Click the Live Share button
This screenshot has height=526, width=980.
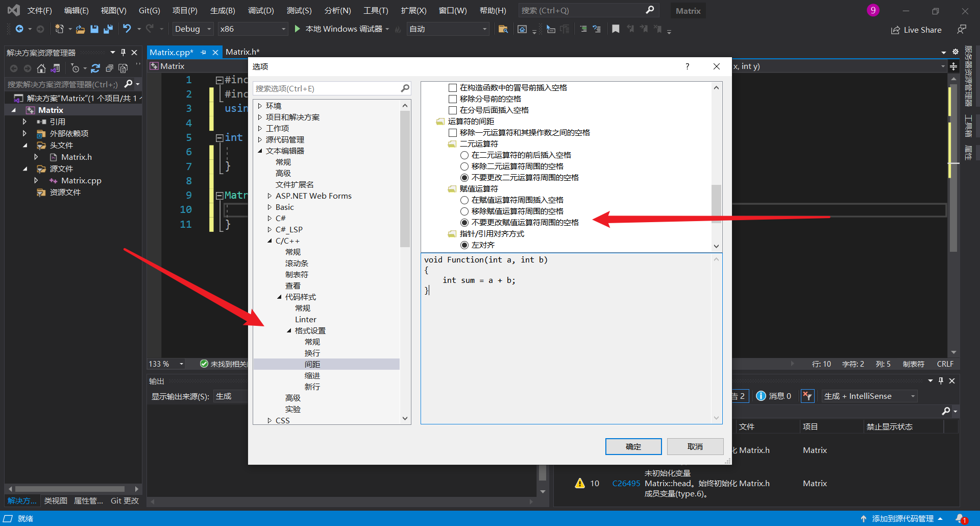[916, 30]
